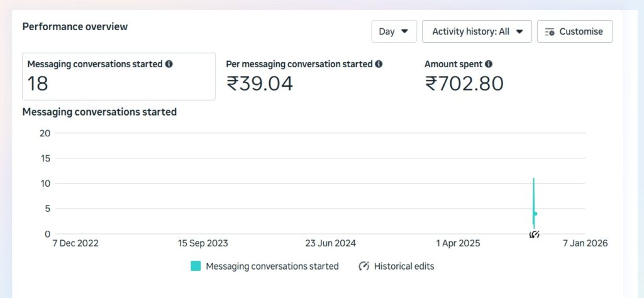Click the Historical edits icon in chart legend
Viewport: 644px width, 298px height.
point(364,266)
